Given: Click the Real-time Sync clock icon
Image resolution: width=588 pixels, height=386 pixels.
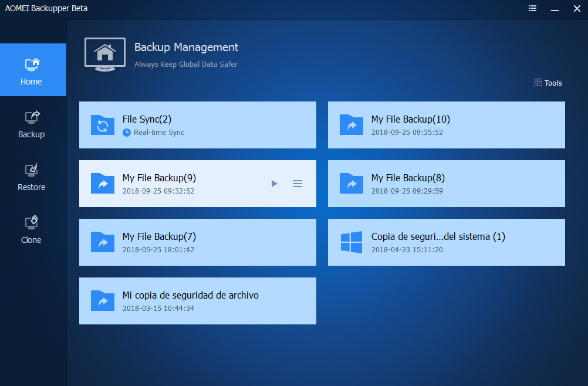Looking at the screenshot, I should click(x=127, y=132).
